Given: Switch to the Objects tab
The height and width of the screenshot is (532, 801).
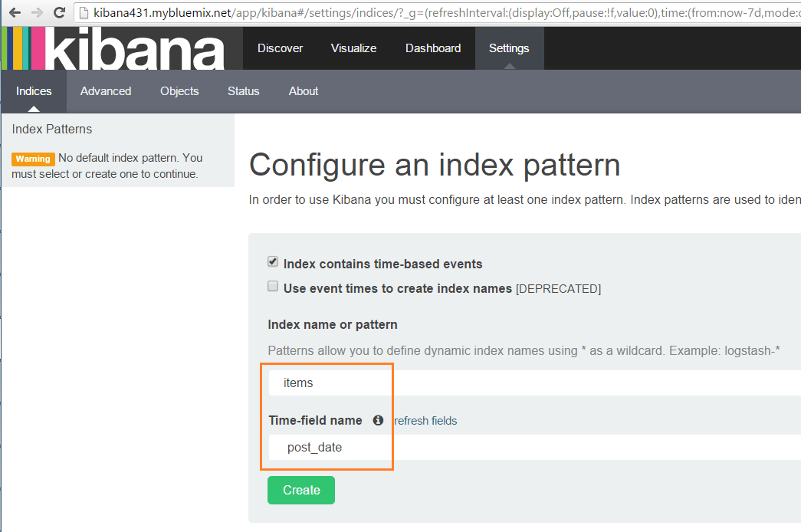Looking at the screenshot, I should point(179,91).
